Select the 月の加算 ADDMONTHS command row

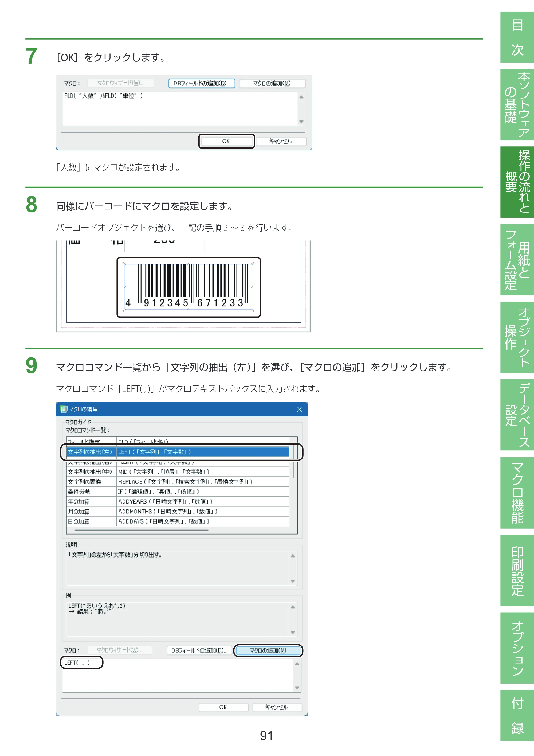(178, 511)
